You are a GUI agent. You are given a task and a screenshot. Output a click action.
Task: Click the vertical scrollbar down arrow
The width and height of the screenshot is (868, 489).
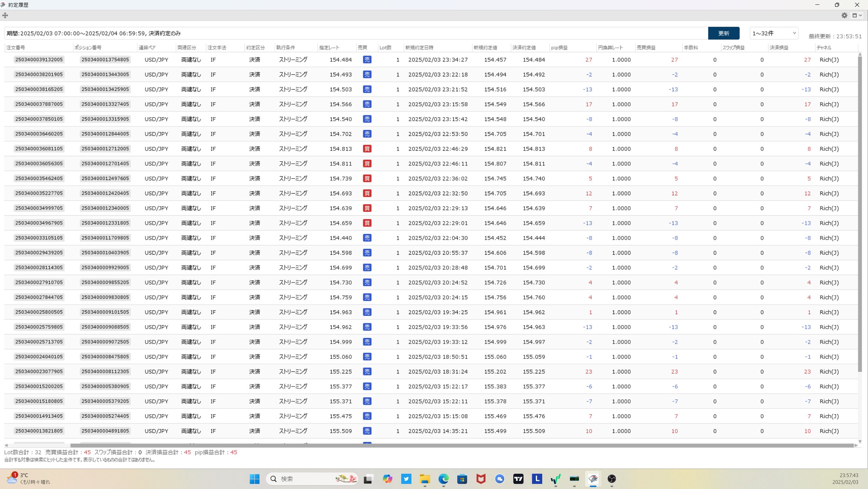(860, 441)
